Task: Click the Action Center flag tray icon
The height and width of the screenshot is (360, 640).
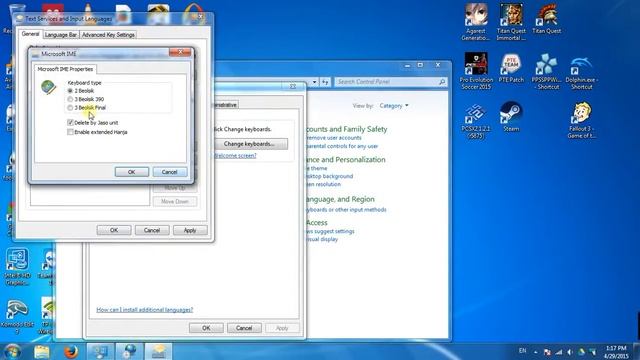Action: point(547,352)
